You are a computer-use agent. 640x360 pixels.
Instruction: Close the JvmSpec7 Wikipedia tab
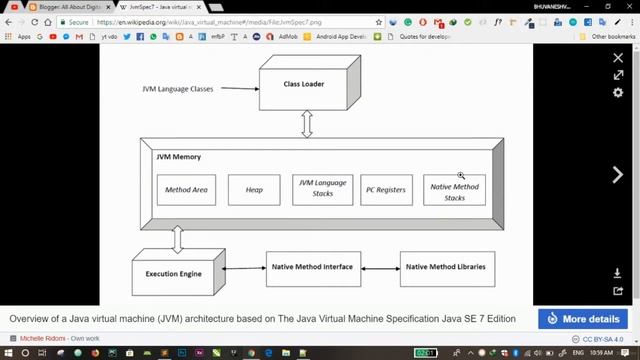pos(199,7)
